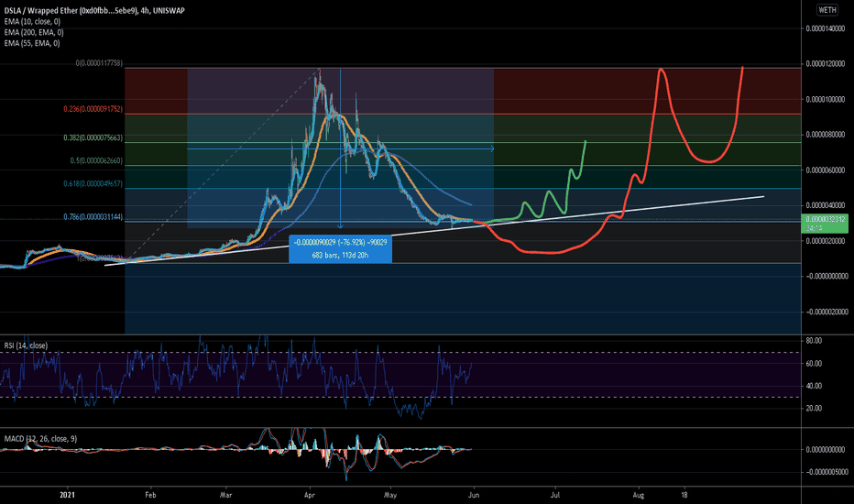
Task: Click the RSI 80.00 scale value
Action: [814, 341]
